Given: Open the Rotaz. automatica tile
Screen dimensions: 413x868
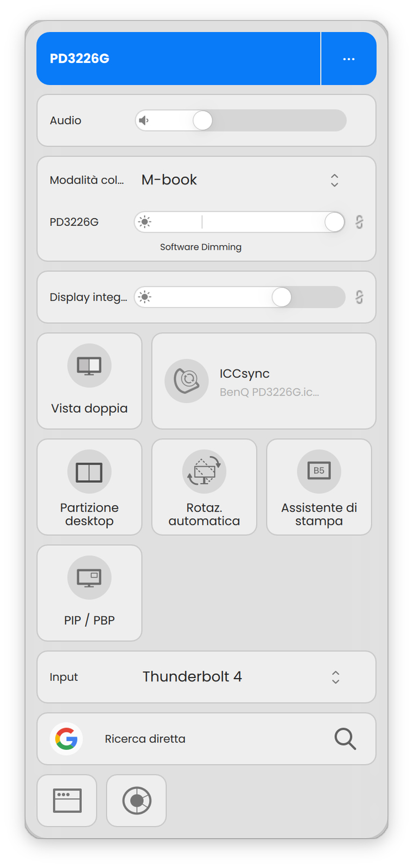Looking at the screenshot, I should point(204,487).
